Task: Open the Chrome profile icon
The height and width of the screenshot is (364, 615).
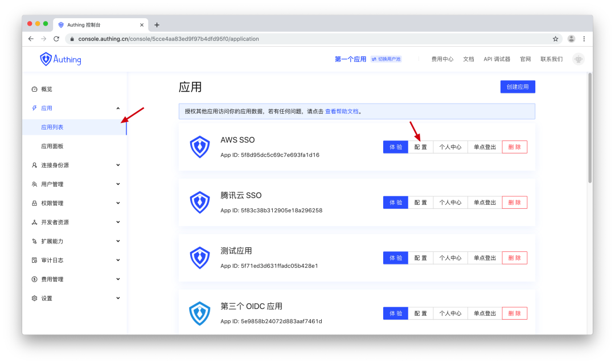Action: pyautogui.click(x=571, y=39)
